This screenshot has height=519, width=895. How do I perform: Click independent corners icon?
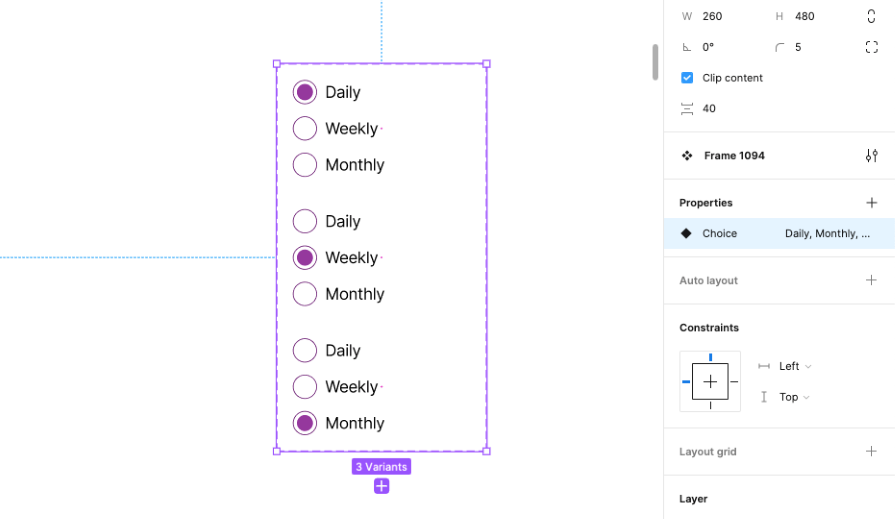tap(871, 47)
